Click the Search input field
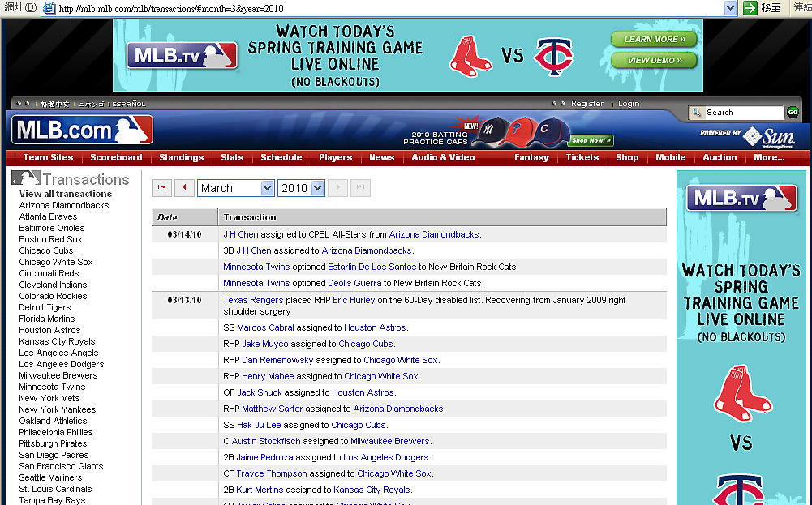Image resolution: width=812 pixels, height=505 pixels. [x=744, y=113]
